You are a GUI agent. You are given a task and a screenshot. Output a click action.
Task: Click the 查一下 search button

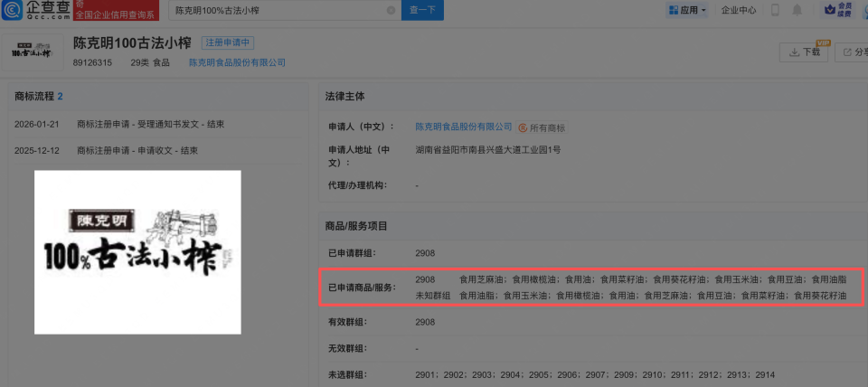tap(422, 10)
